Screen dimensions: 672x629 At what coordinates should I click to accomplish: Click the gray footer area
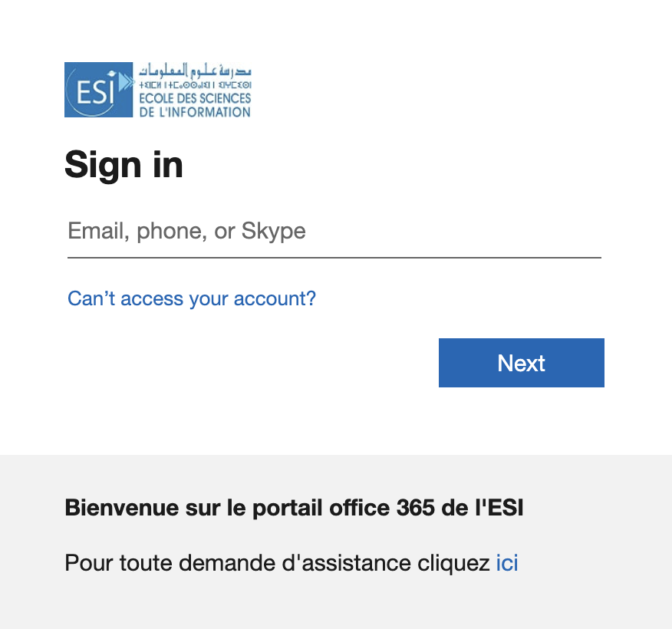[x=336, y=606]
